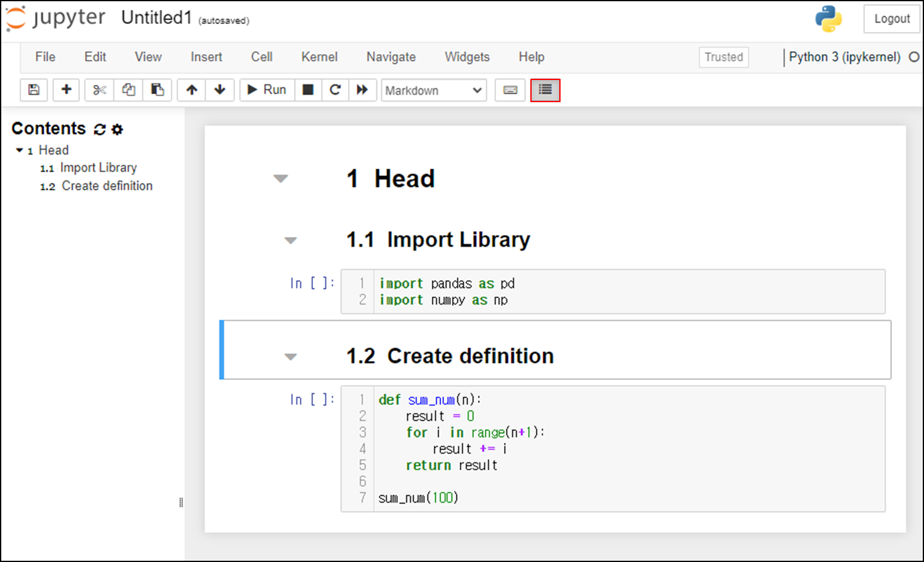Click the Logout button
The height and width of the screenshot is (562, 924).
click(x=891, y=18)
